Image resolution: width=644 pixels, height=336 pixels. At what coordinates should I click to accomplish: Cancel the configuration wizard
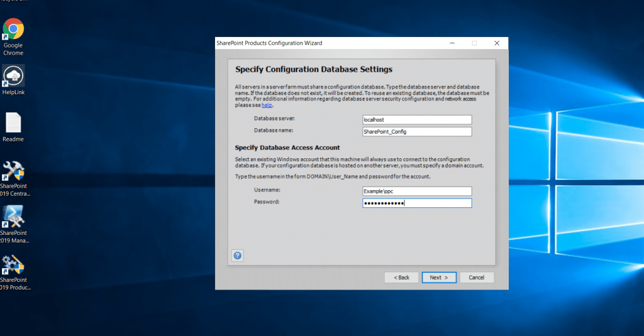(477, 277)
